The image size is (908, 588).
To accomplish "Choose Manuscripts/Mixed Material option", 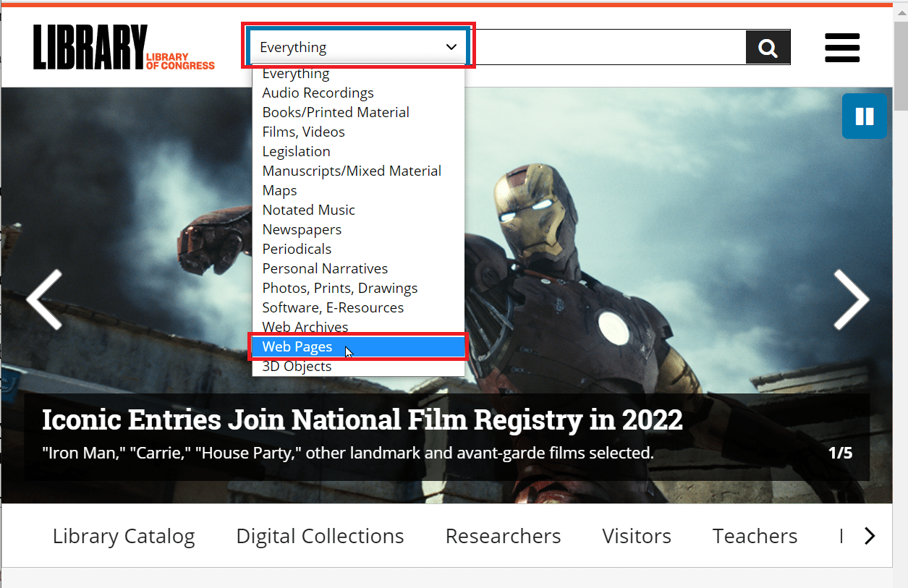I will 358,171.
